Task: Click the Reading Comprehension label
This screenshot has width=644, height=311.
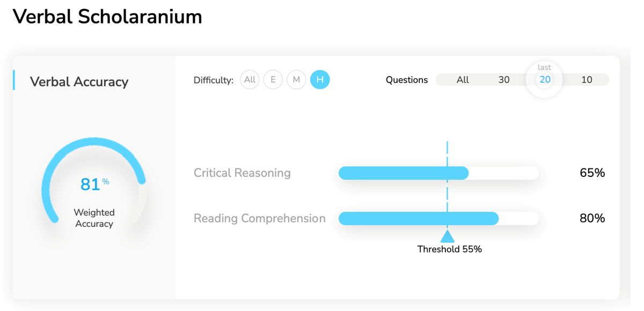Action: click(260, 218)
